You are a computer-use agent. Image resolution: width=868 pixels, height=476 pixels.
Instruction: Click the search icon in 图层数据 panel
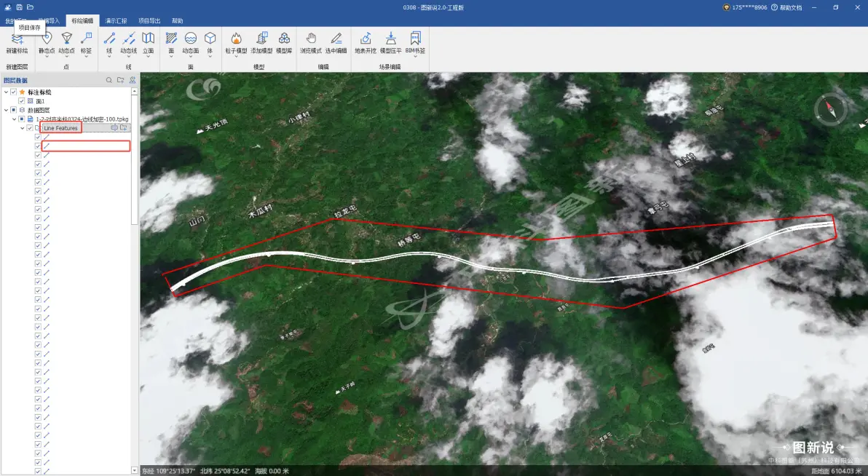pos(109,80)
